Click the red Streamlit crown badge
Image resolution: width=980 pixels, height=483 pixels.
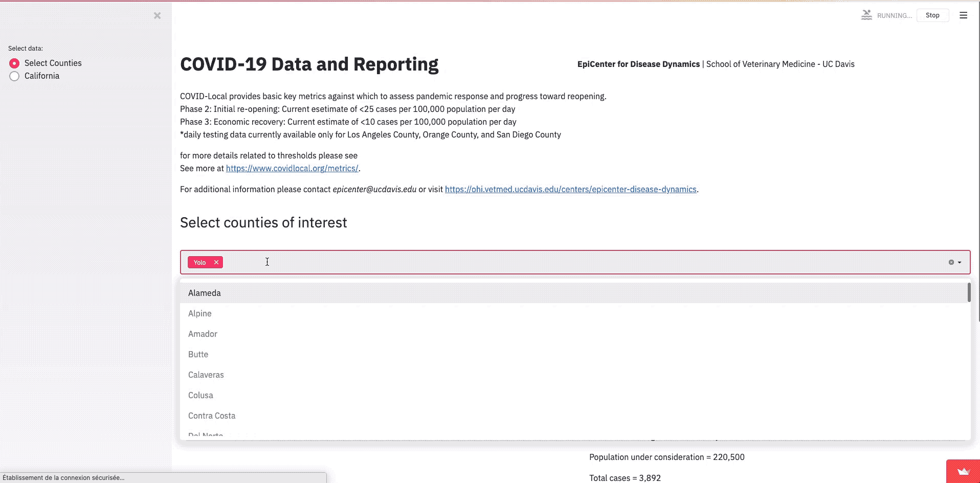click(x=963, y=471)
